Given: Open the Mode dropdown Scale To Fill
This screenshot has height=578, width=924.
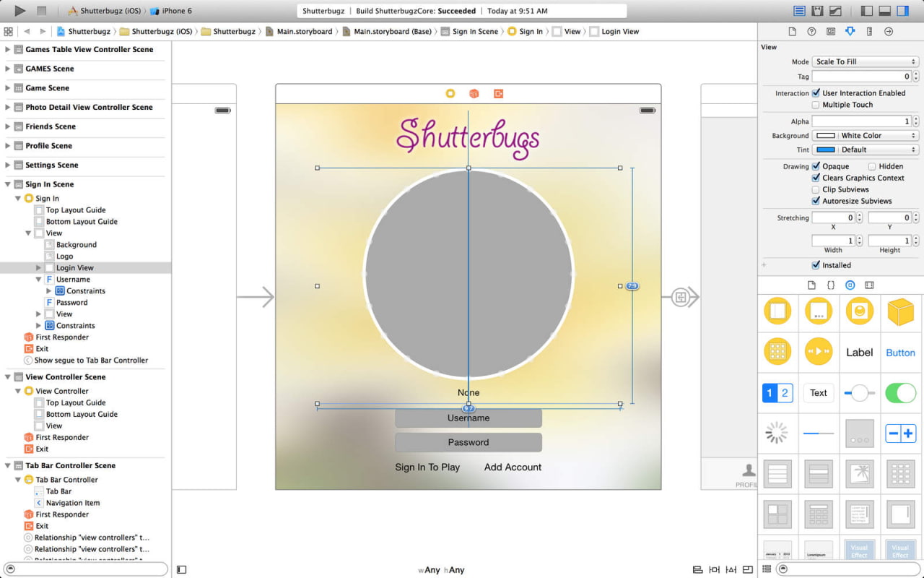Looking at the screenshot, I should click(865, 62).
